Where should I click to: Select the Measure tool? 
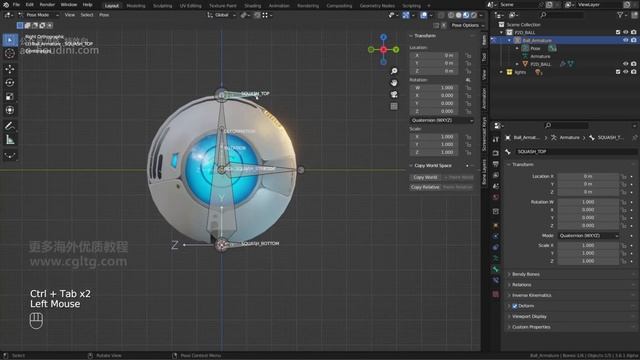pyautogui.click(x=10, y=140)
